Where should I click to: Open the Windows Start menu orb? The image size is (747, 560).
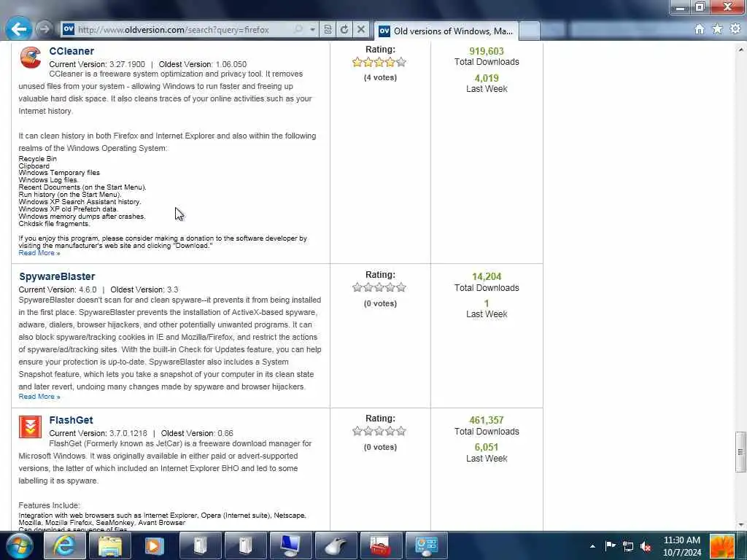tap(18, 545)
